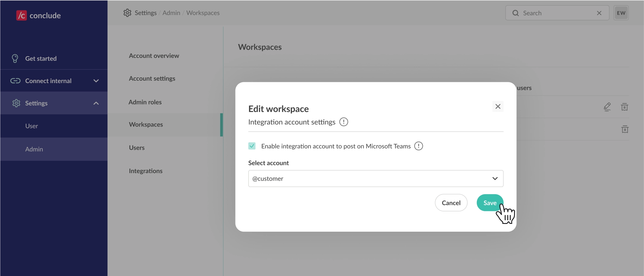The image size is (644, 276).
Task: Open the Select account dropdown
Action: pos(376,179)
